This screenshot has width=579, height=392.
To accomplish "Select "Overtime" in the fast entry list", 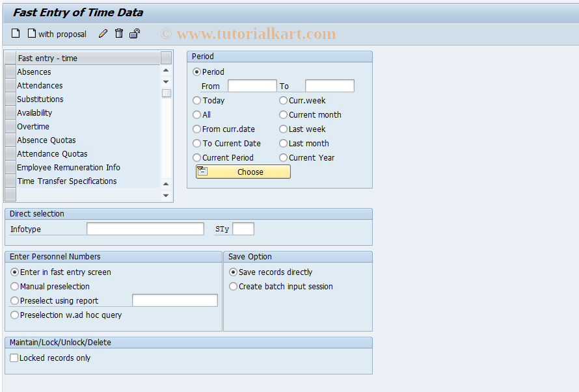I will (x=33, y=126).
